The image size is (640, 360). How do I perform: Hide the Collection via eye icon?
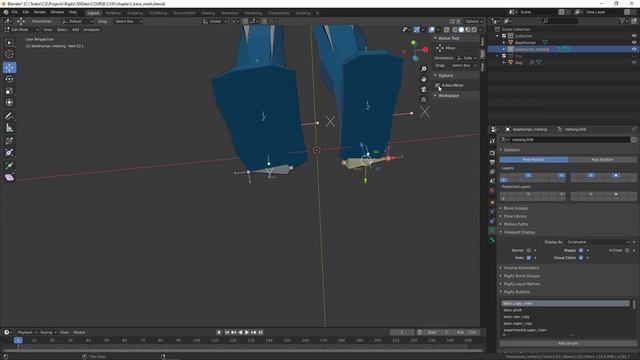[x=634, y=36]
